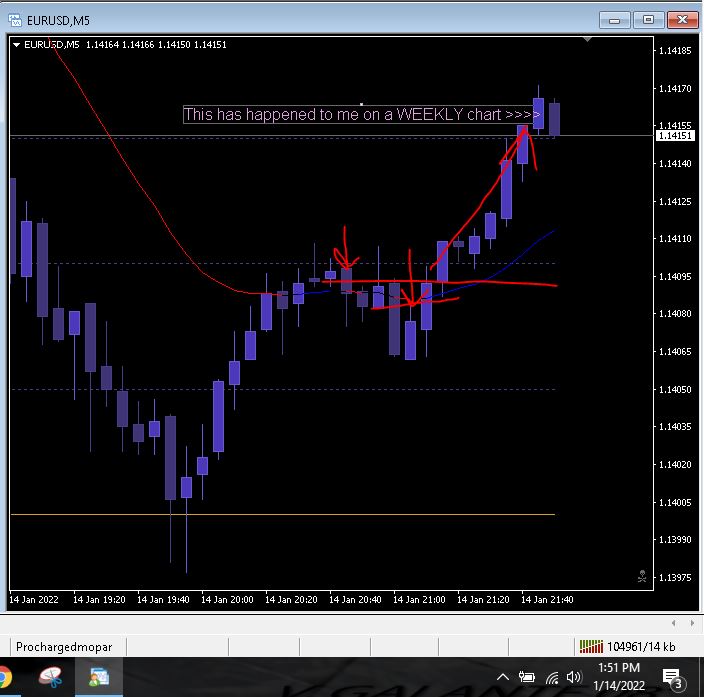Image resolution: width=704 pixels, height=697 pixels.
Task: Close the EURUSD,M5 chart window
Action: pyautogui.click(x=682, y=20)
